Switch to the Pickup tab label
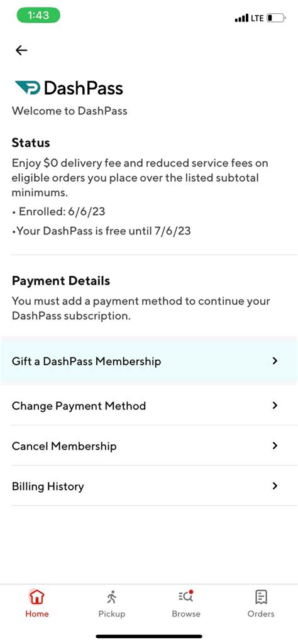Screen dimensions: 298x644 (x=111, y=614)
